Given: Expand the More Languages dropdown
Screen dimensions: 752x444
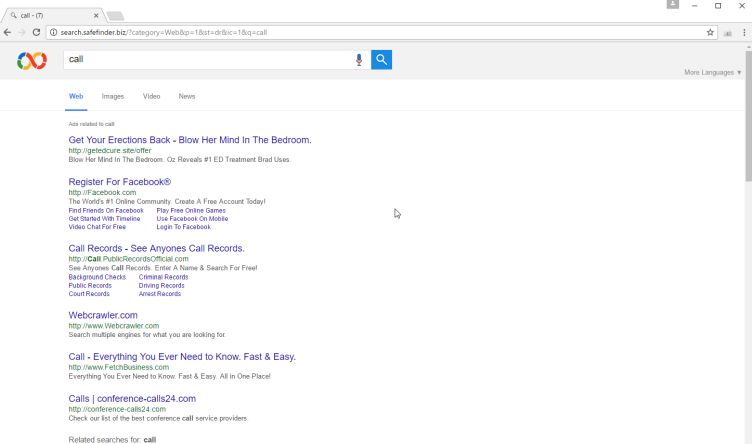Looking at the screenshot, I should pyautogui.click(x=713, y=72).
